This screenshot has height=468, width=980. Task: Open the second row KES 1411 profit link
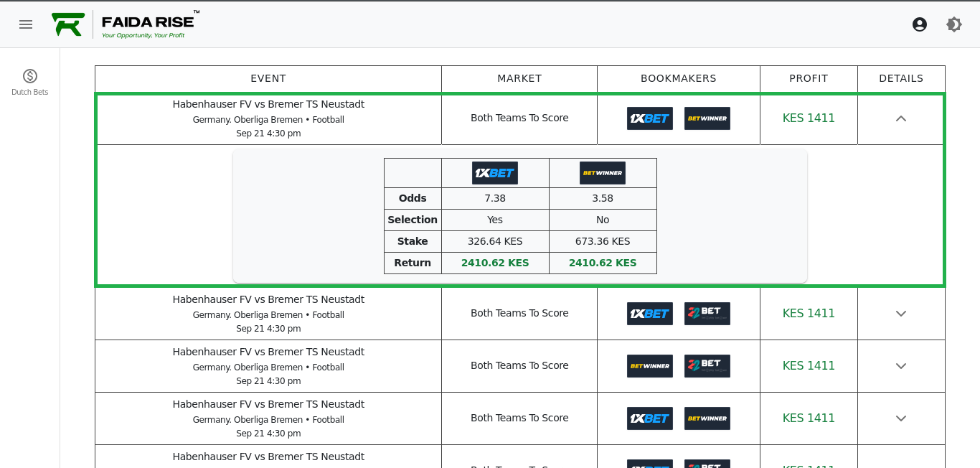[x=809, y=313]
